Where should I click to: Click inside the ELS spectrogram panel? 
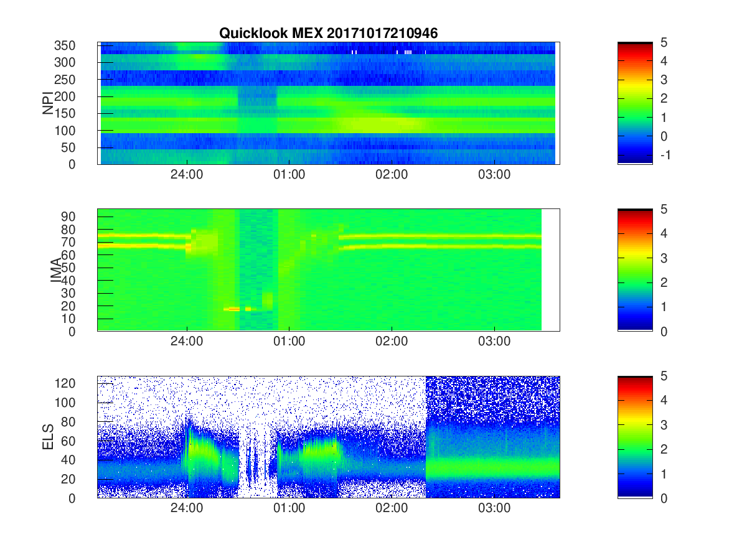(x=328, y=437)
